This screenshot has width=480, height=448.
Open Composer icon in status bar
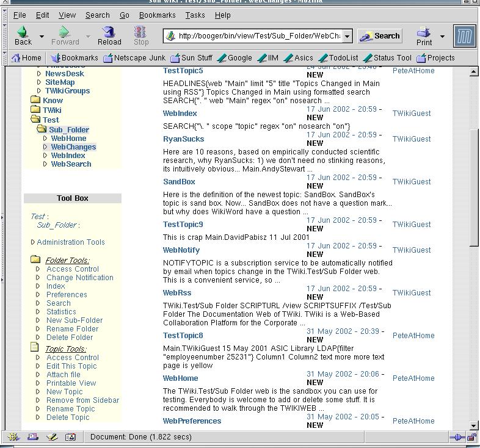click(52, 437)
